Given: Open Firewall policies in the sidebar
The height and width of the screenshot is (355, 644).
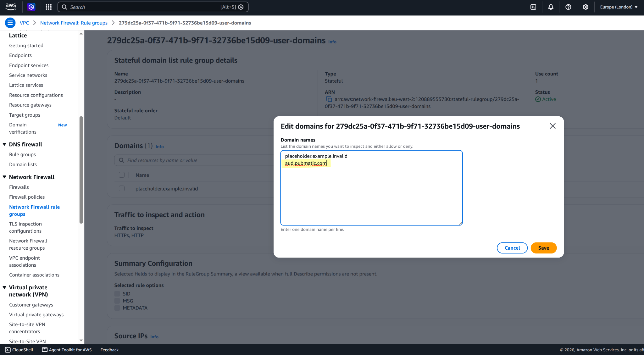Looking at the screenshot, I should (27, 197).
